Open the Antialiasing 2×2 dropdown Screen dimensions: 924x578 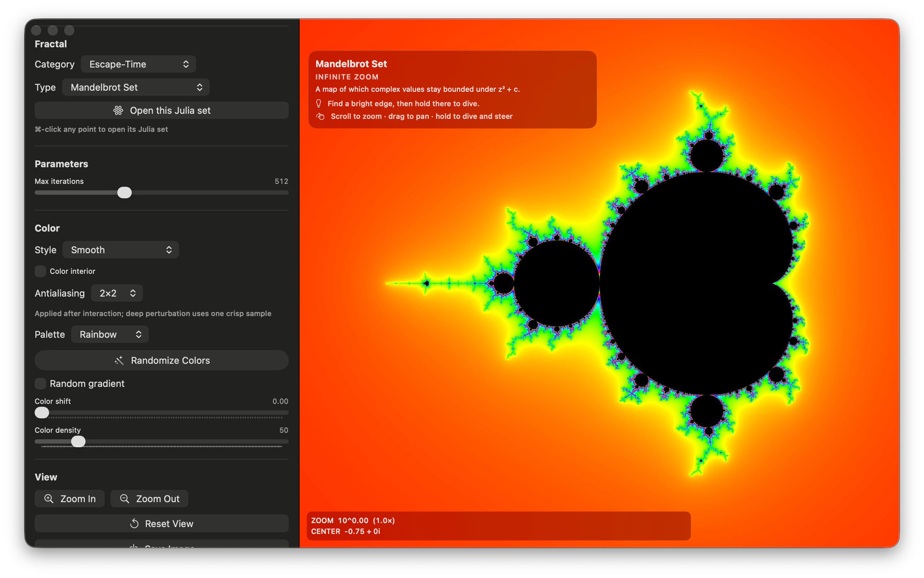click(x=117, y=293)
